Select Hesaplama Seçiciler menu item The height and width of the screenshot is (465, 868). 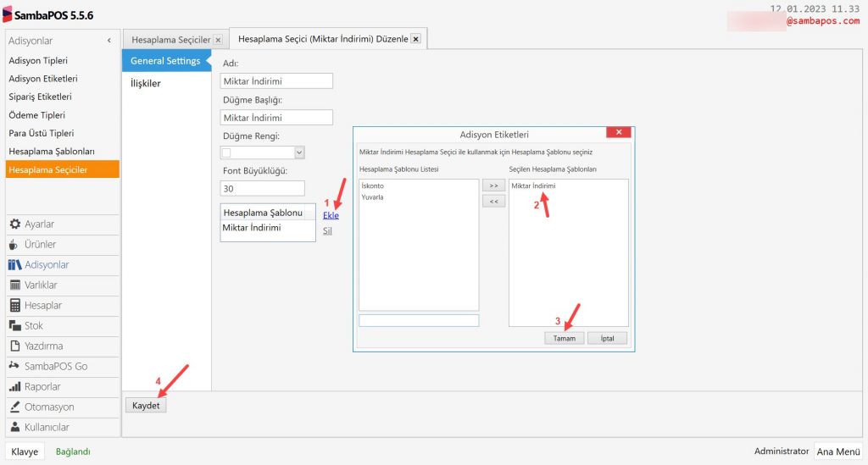pyautogui.click(x=63, y=169)
